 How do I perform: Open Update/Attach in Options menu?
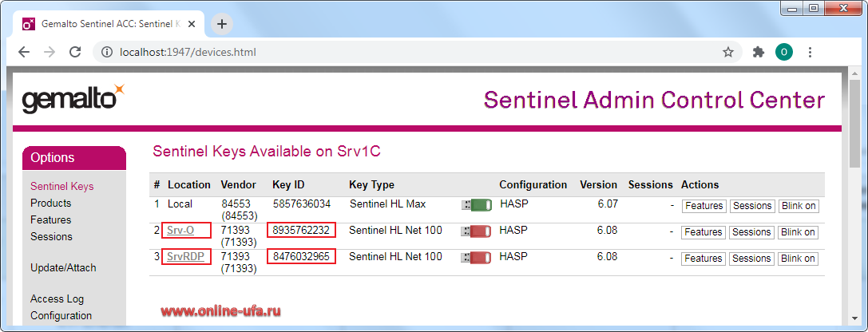[63, 268]
